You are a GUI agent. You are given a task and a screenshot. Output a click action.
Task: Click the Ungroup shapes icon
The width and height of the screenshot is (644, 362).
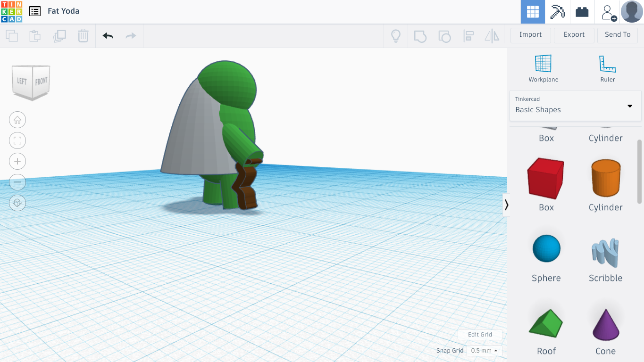click(x=444, y=36)
